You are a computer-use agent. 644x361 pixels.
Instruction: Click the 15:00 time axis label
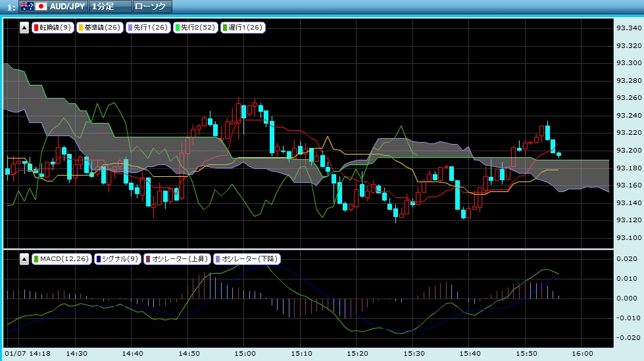(245, 353)
